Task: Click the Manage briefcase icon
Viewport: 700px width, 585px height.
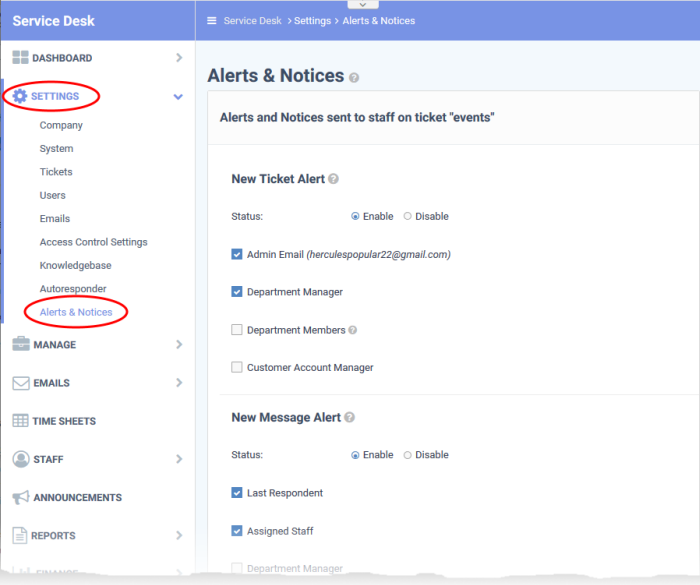Action: click(x=20, y=344)
